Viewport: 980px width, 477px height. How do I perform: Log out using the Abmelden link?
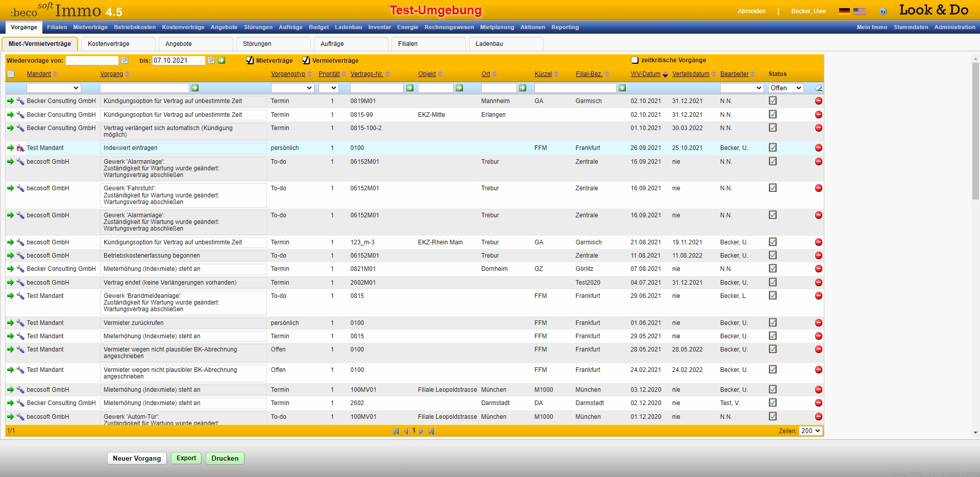point(751,11)
